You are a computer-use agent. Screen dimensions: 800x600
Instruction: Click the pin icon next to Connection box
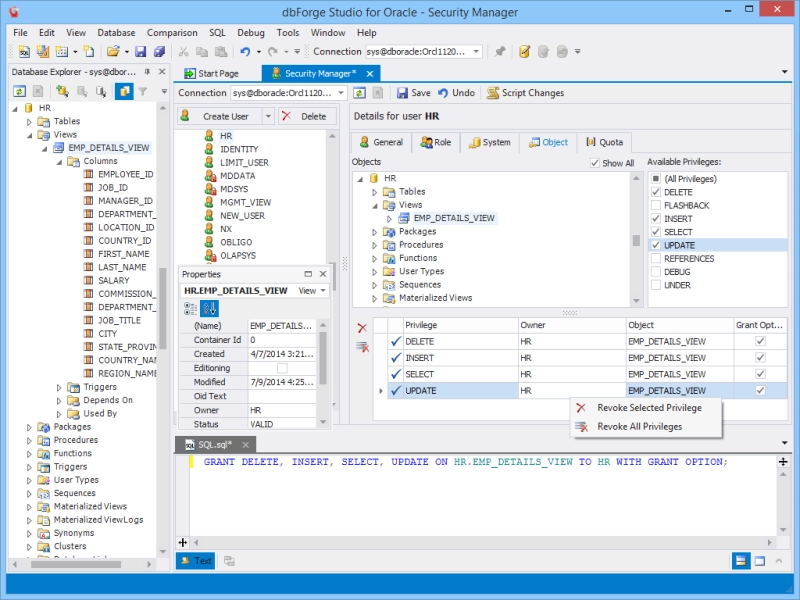click(499, 52)
